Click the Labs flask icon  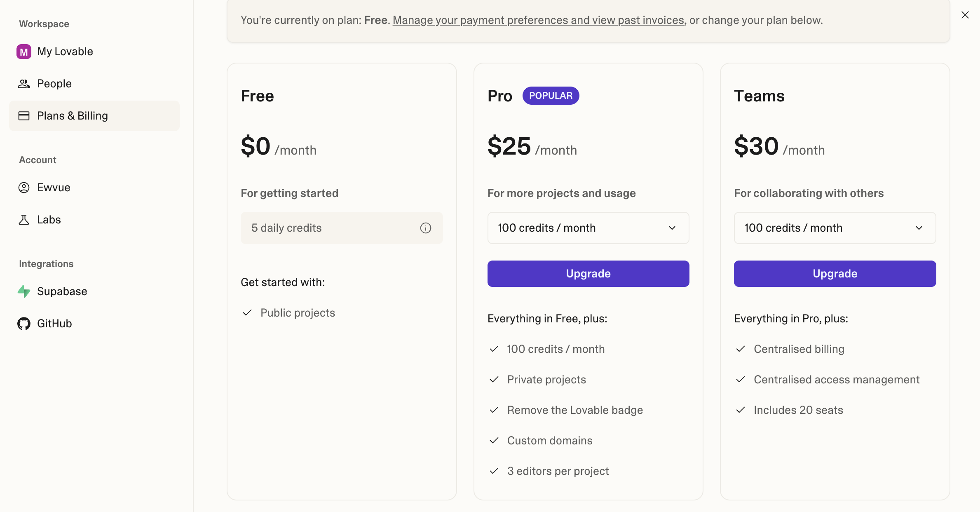point(24,220)
